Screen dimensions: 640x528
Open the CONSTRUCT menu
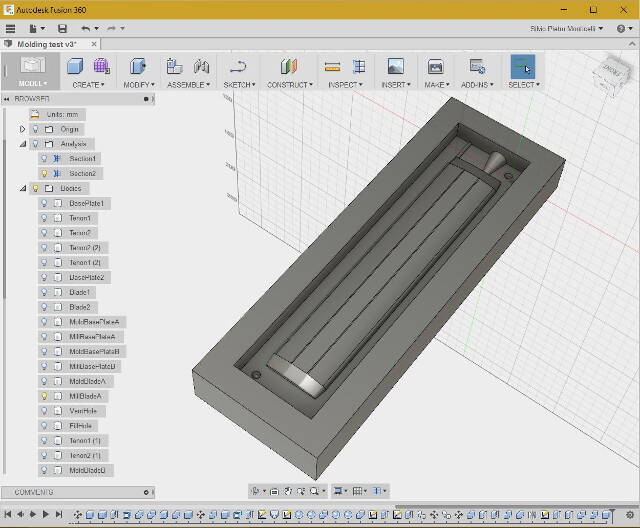point(290,84)
